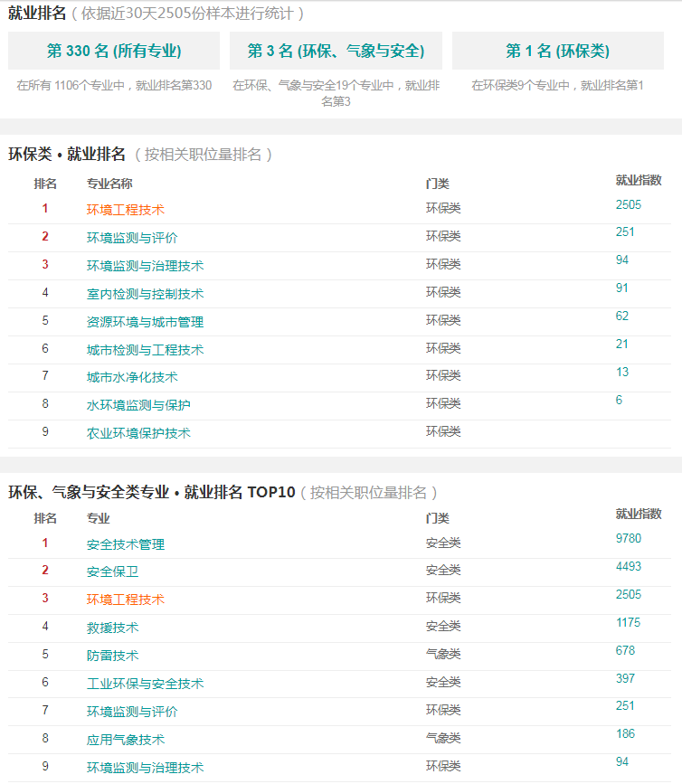
Task: Click index value 6 for 水环境监测与保护
Action: (619, 400)
